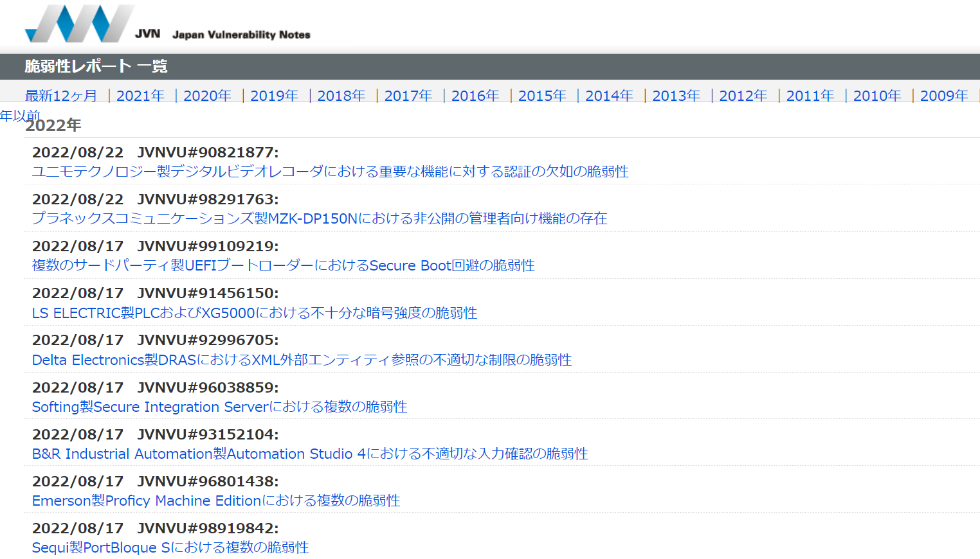
Task: Open the 2013年 report list
Action: click(676, 96)
